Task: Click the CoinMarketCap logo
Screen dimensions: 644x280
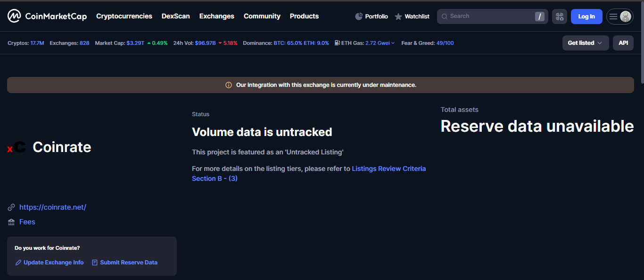Action: point(47,16)
